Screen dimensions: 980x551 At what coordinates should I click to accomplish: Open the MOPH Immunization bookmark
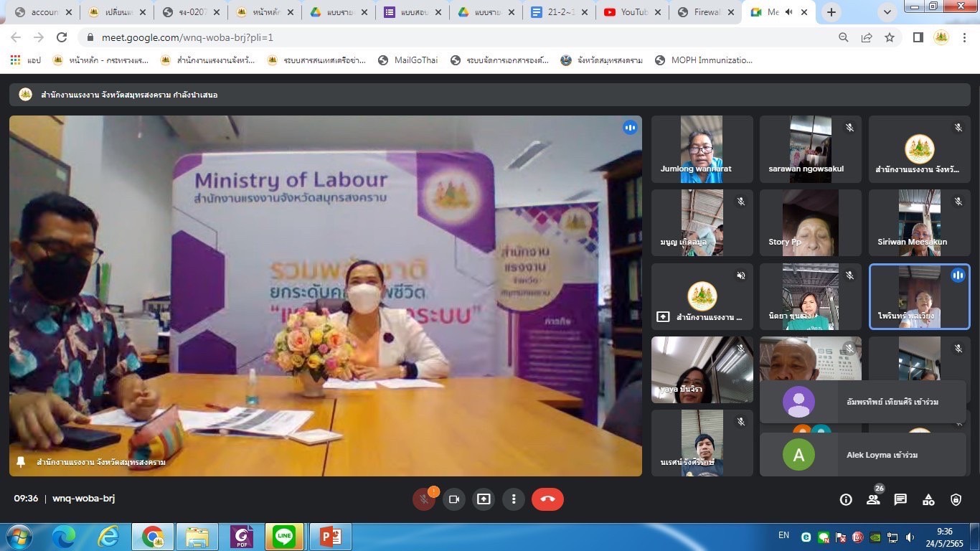click(x=703, y=60)
